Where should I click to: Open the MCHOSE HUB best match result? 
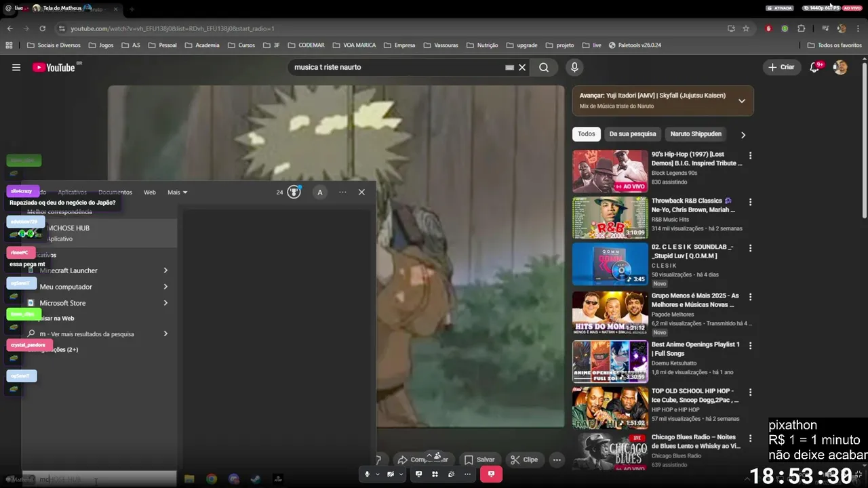(99, 232)
